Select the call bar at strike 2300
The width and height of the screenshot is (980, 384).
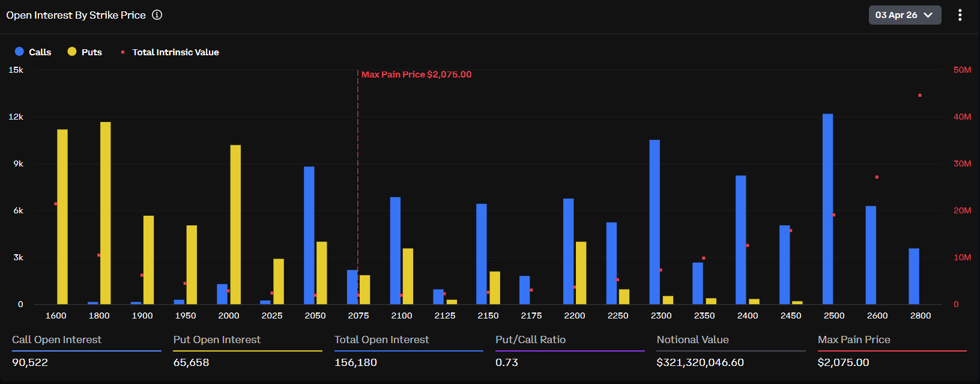click(655, 222)
